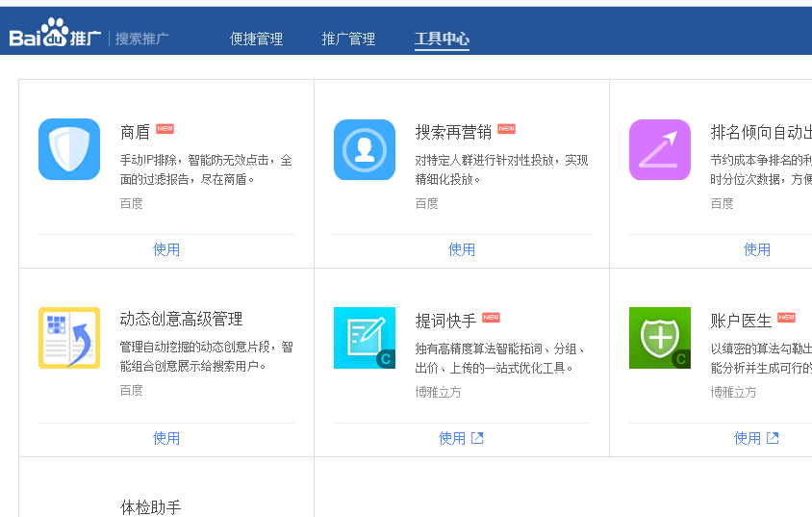
Task: Click NEW badge beside 提词快手
Action: tap(491, 317)
